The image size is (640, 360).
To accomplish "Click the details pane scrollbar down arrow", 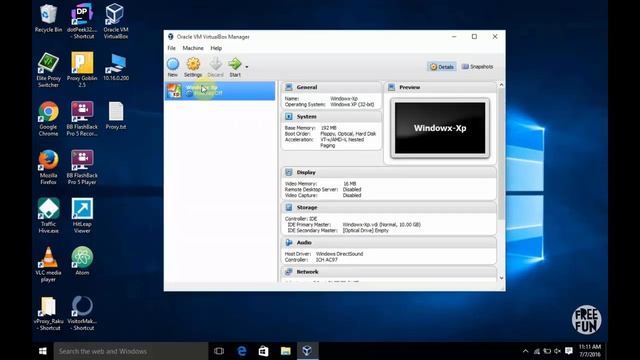I will click(x=501, y=278).
